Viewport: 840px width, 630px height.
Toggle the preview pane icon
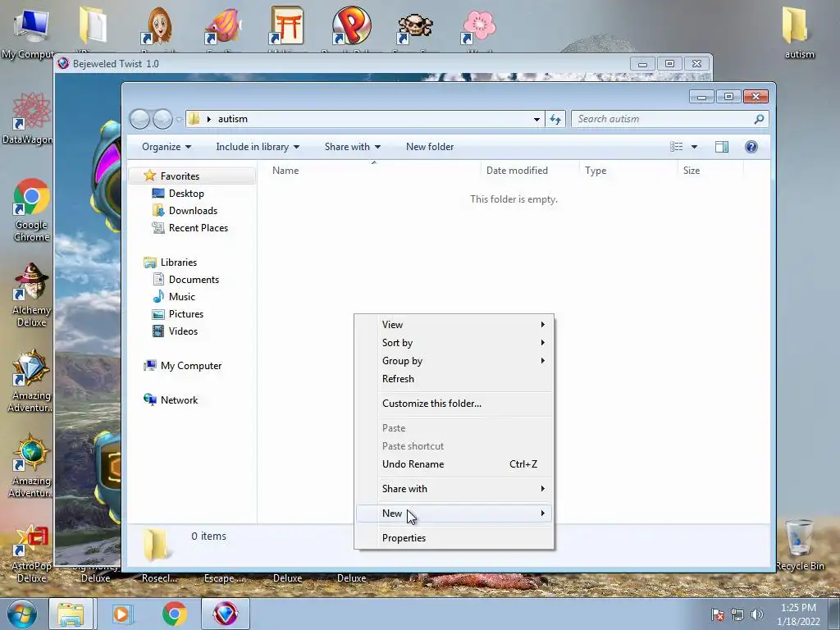722,147
